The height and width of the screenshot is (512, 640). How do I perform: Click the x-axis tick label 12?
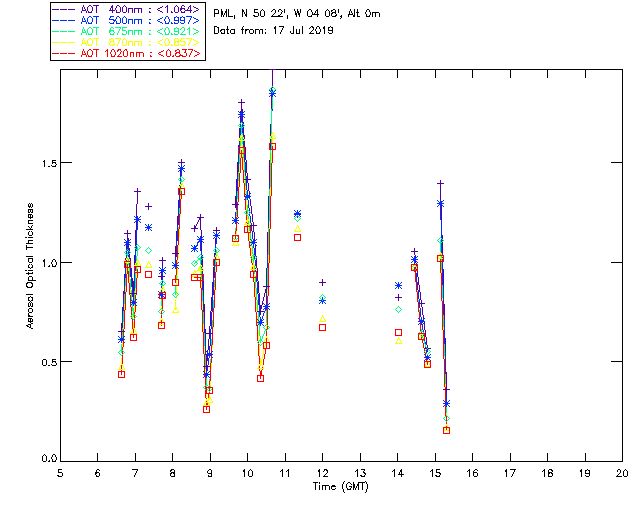coord(322,473)
